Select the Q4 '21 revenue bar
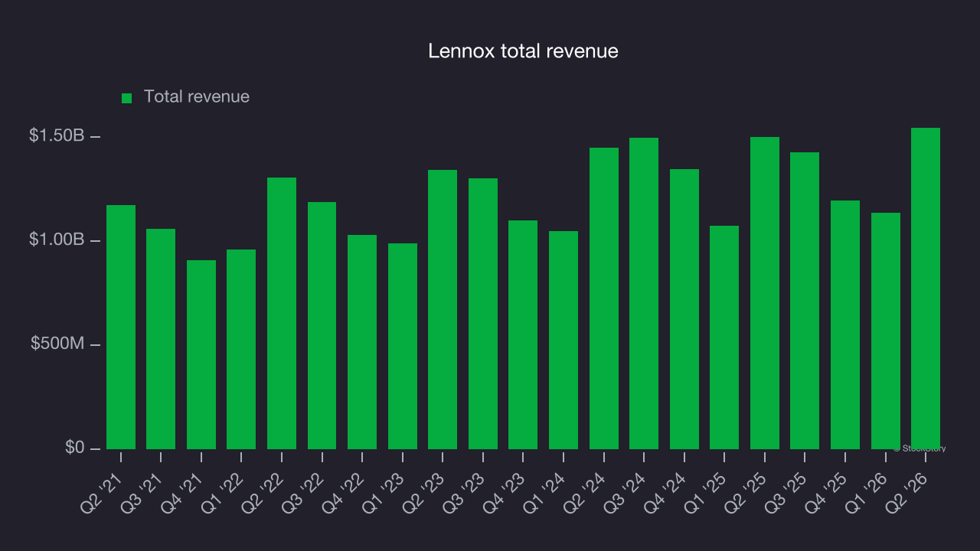 click(x=201, y=354)
